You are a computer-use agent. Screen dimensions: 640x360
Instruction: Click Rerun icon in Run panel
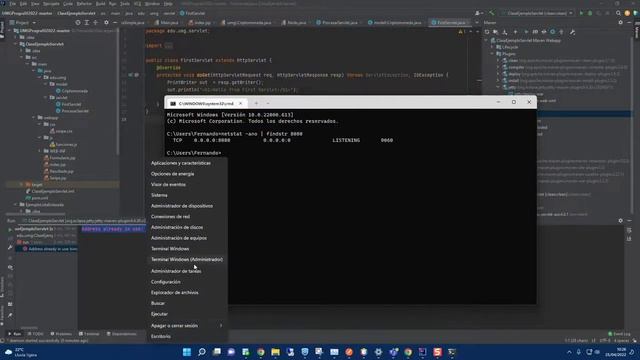pyautogui.click(x=10, y=229)
